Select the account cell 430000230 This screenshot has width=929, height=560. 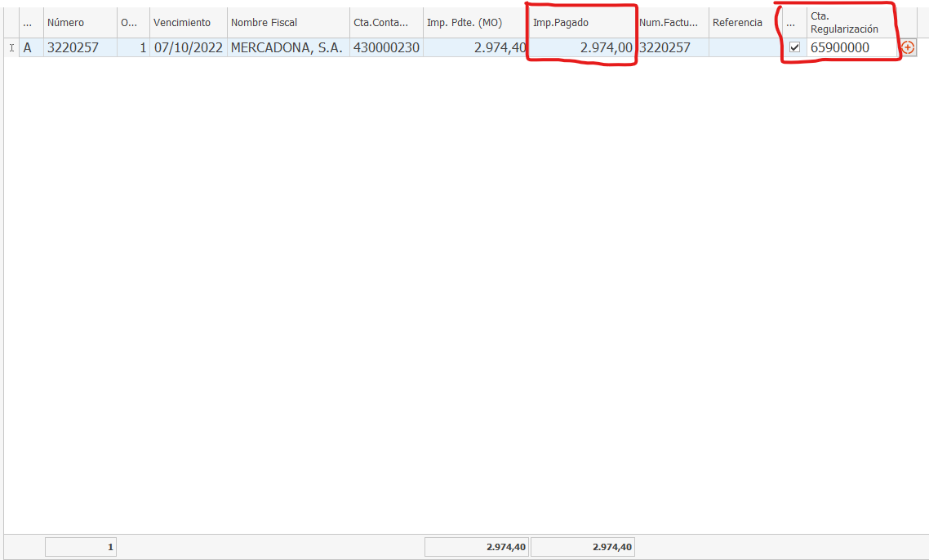386,47
